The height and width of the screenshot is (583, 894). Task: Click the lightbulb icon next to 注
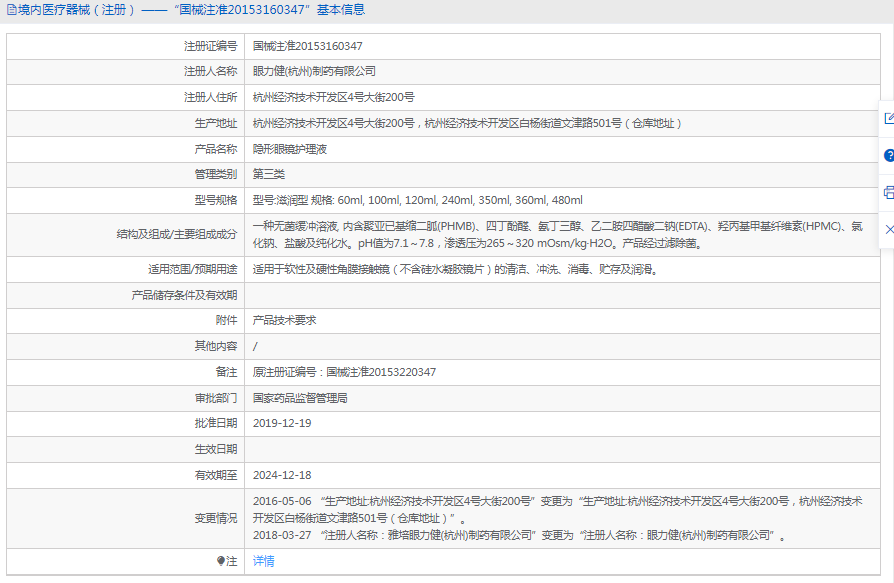221,561
